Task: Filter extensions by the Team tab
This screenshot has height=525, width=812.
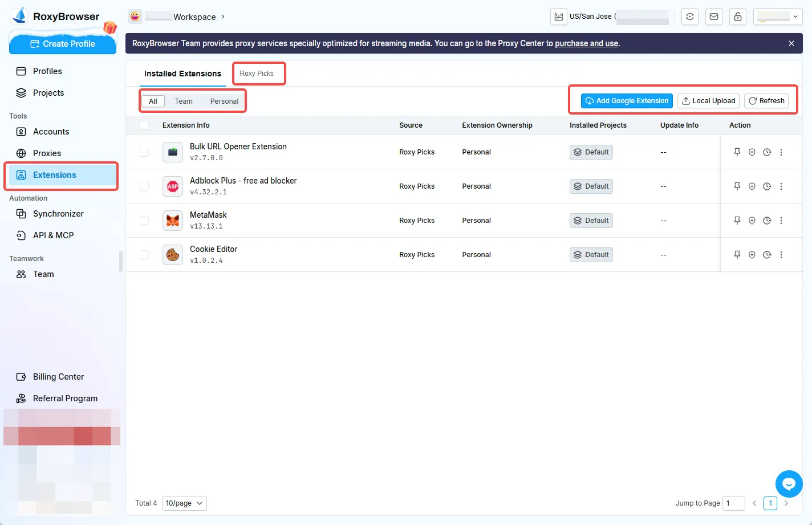Action: point(184,101)
